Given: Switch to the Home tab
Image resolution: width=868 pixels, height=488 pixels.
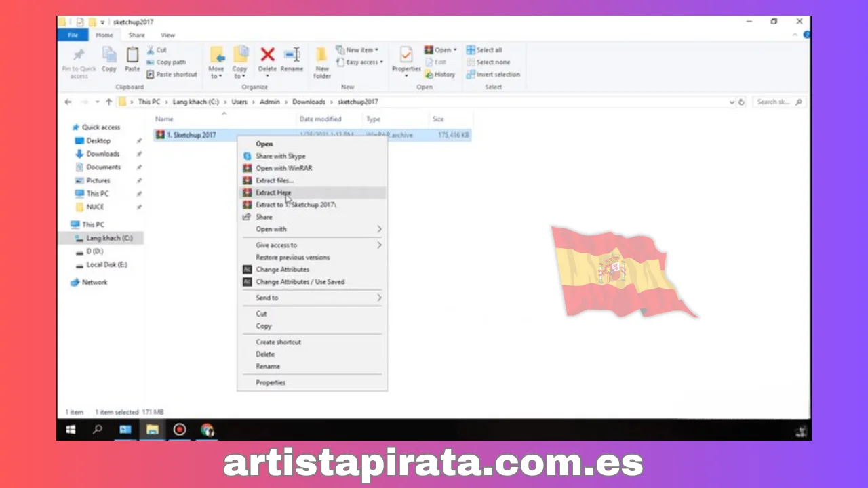Looking at the screenshot, I should 104,35.
